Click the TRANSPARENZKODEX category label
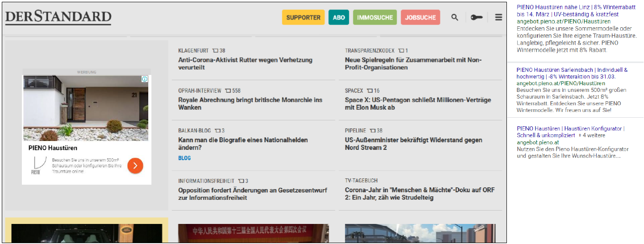The height and width of the screenshot is (244, 644). 370,51
